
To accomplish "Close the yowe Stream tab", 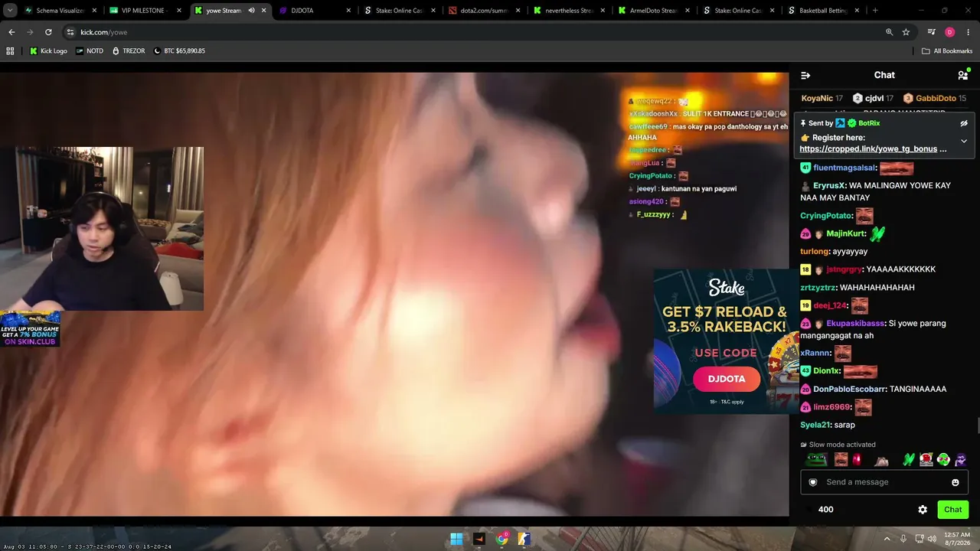I will [x=264, y=11].
